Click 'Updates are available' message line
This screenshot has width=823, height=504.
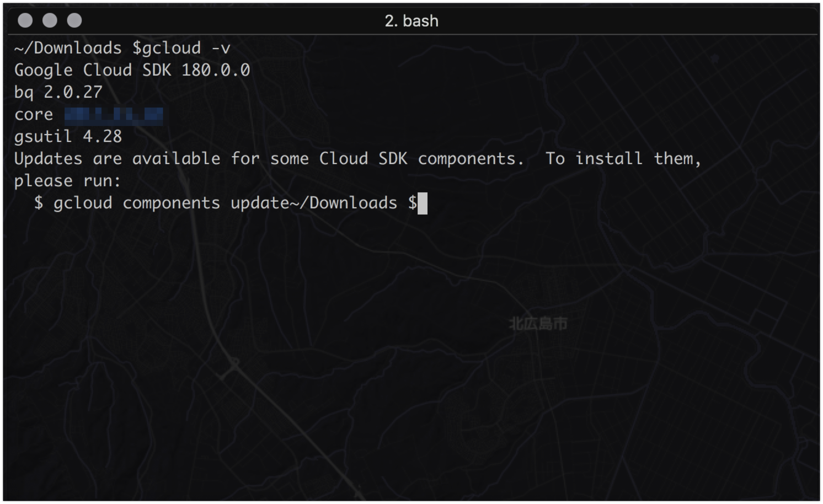pos(358,159)
